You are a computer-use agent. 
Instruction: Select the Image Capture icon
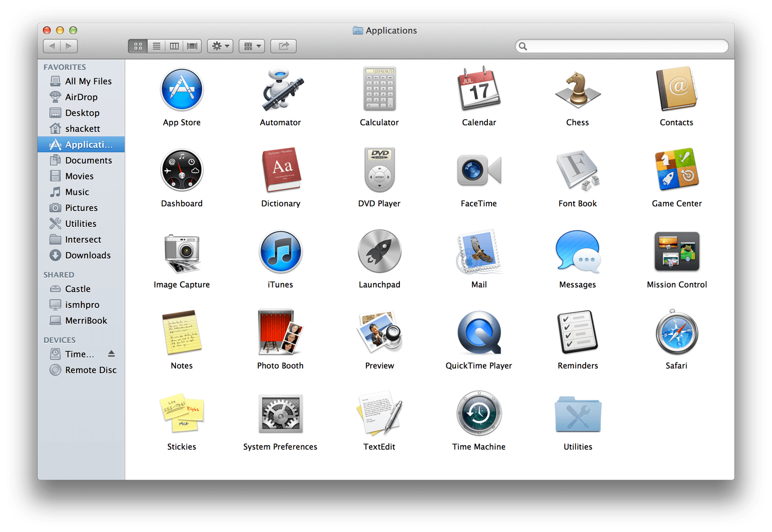click(x=182, y=252)
